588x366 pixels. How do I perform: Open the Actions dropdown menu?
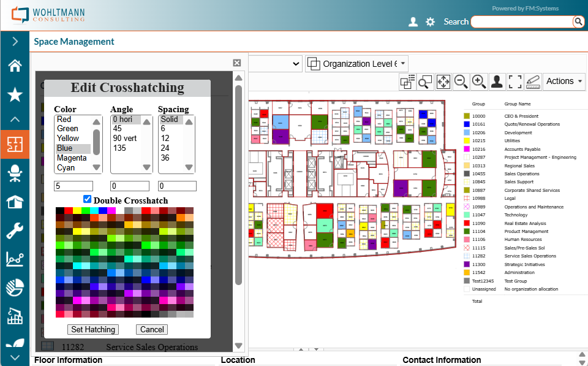[x=565, y=81]
